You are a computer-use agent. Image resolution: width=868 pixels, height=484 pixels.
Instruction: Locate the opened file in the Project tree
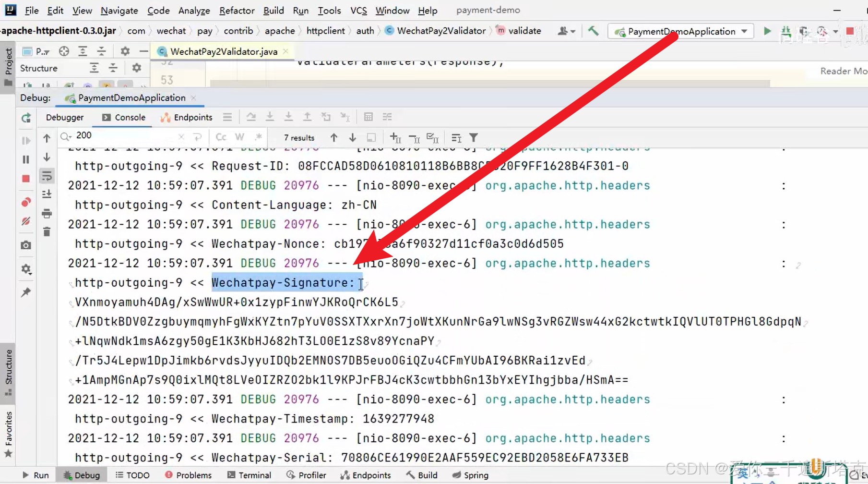click(64, 51)
